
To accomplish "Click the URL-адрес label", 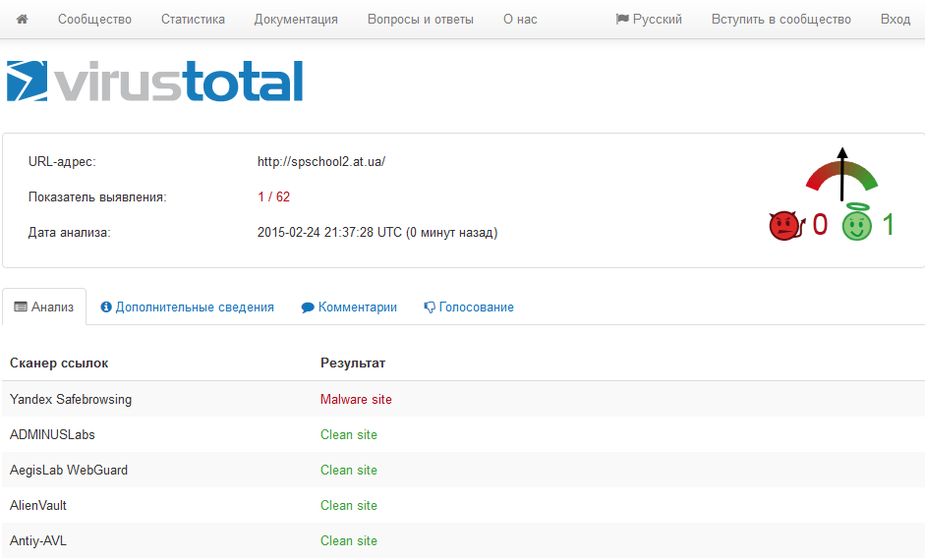I will pyautogui.click(x=62, y=161).
